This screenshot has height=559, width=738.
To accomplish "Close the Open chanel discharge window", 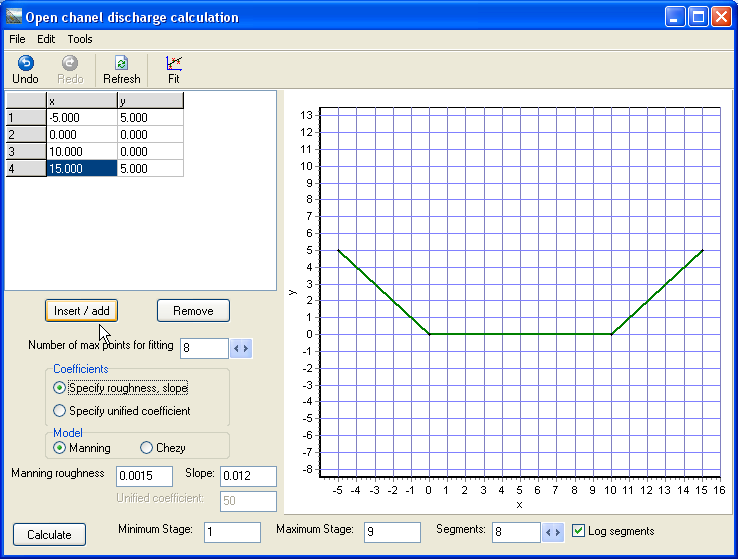I will (722, 17).
